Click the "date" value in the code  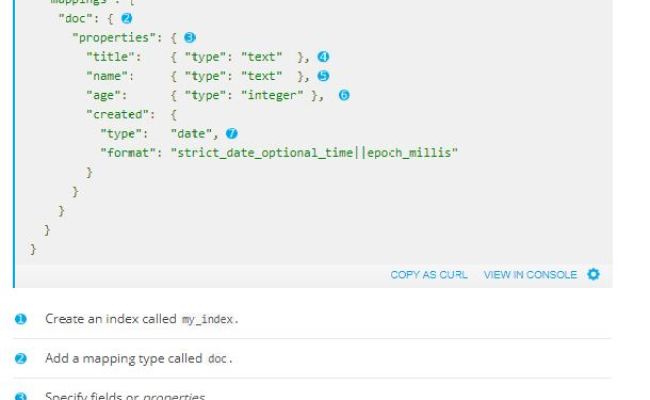pos(192,133)
